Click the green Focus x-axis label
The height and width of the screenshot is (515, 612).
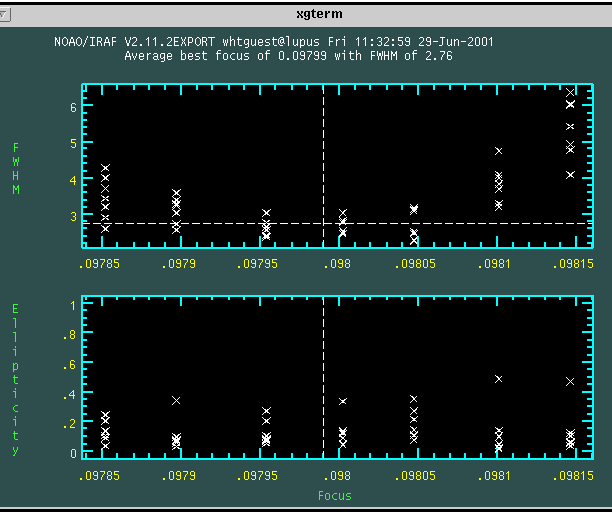pos(334,495)
